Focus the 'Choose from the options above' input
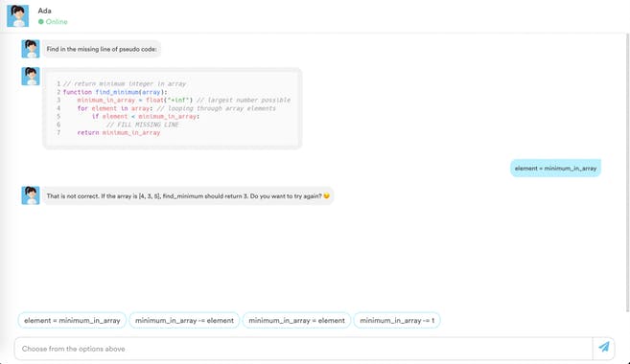This screenshot has height=364, width=630. click(x=303, y=349)
